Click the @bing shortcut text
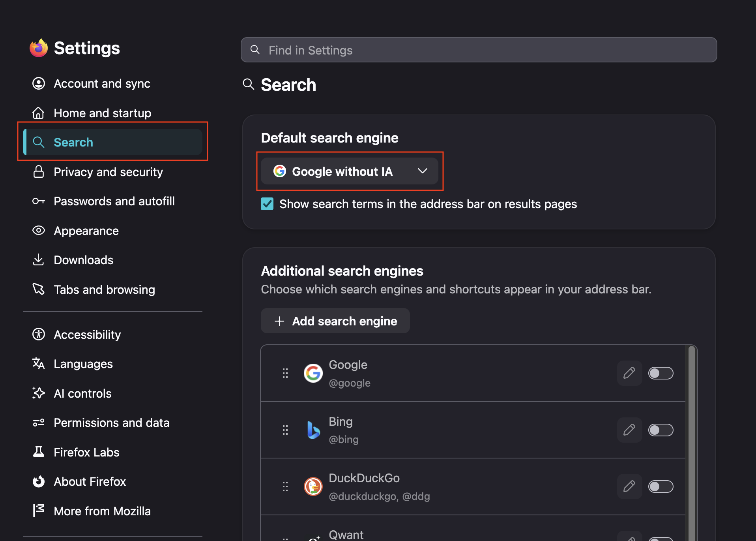Image resolution: width=756 pixels, height=541 pixels. tap(344, 440)
